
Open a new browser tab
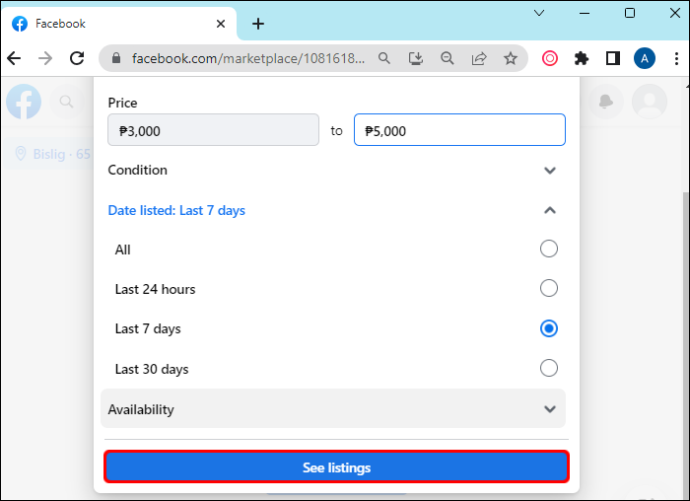point(258,24)
